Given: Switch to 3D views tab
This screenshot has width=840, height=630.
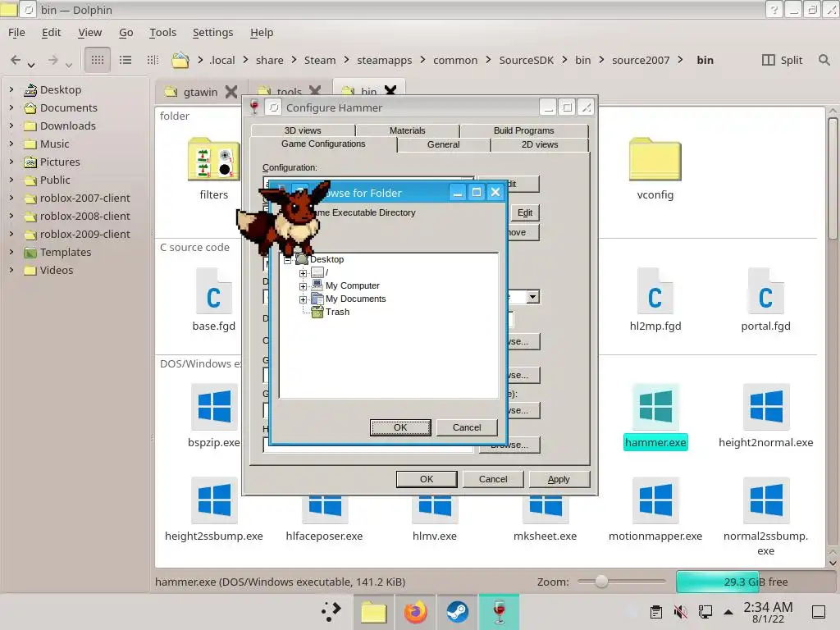Looking at the screenshot, I should 303,130.
